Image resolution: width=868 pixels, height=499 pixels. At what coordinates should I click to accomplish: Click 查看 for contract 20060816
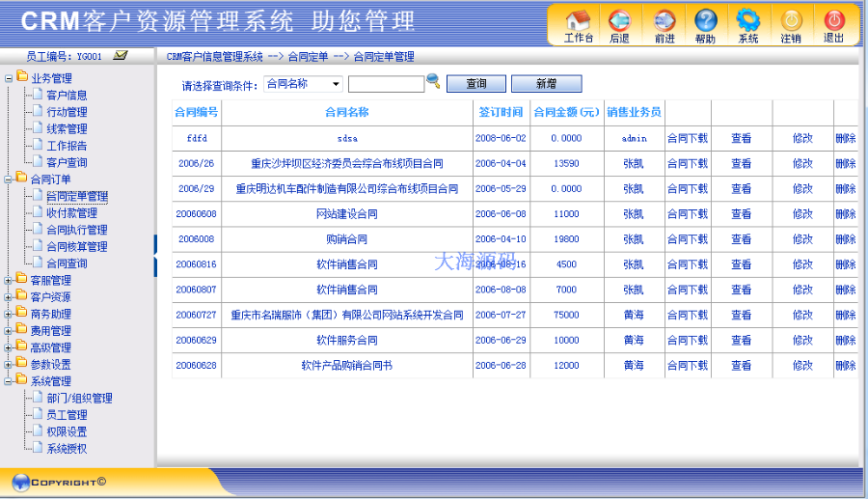(742, 264)
